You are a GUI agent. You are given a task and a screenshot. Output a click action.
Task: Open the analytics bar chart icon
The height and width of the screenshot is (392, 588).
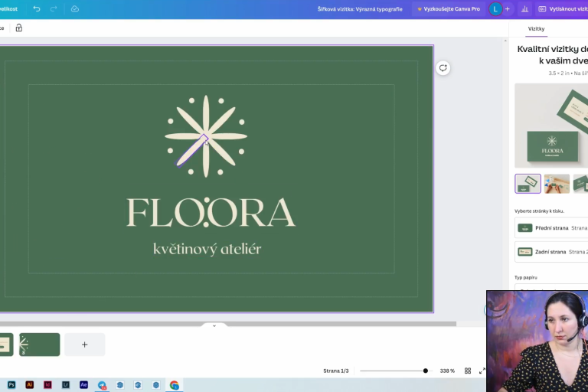click(524, 9)
